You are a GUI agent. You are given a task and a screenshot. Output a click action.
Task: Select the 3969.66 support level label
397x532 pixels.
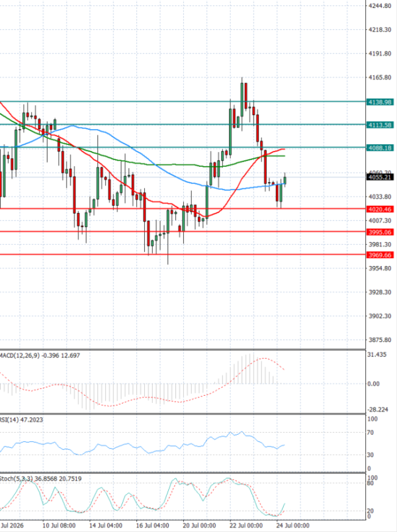pos(380,255)
